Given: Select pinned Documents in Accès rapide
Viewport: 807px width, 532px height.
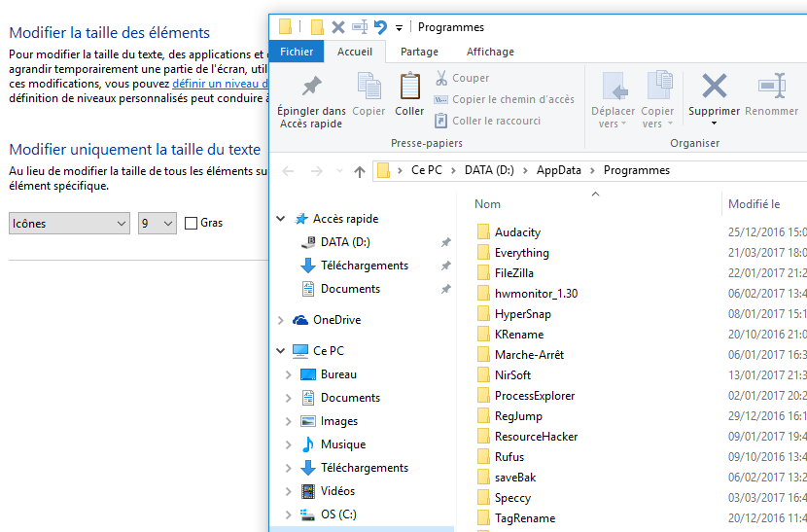Looking at the screenshot, I should [x=350, y=289].
